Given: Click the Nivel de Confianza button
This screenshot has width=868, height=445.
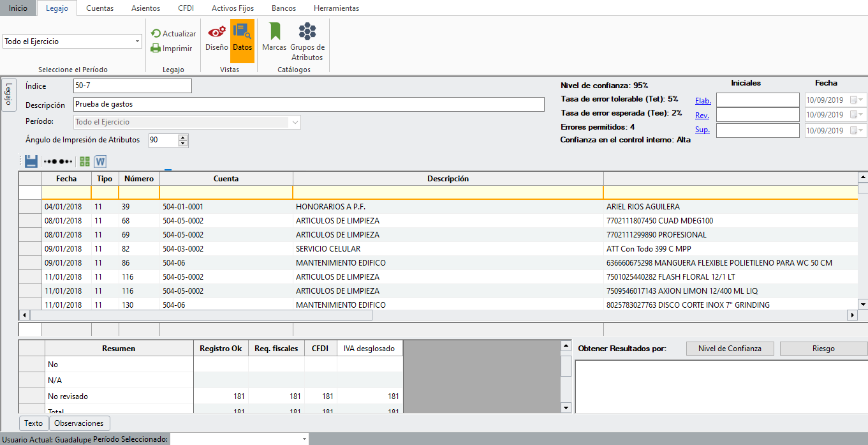Looking at the screenshot, I should point(730,349).
